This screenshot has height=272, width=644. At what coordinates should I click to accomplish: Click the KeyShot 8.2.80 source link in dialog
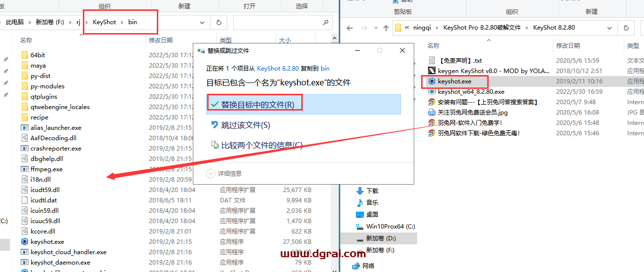tap(278, 68)
